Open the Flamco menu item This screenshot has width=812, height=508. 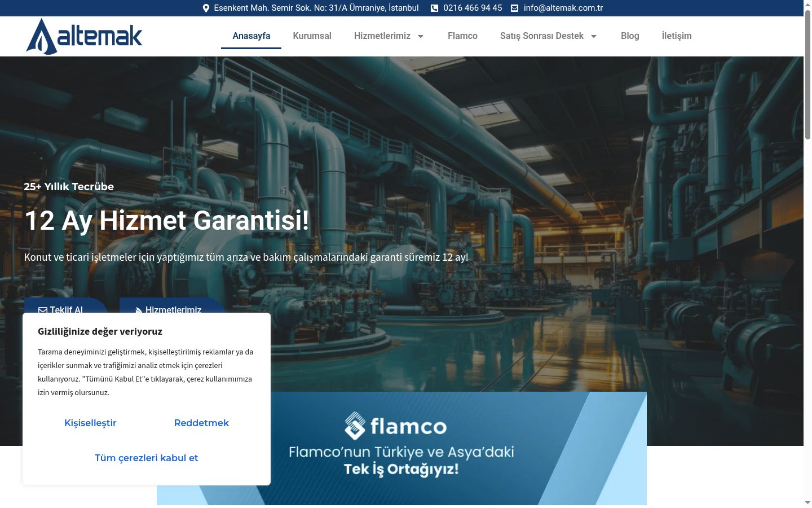coord(462,36)
